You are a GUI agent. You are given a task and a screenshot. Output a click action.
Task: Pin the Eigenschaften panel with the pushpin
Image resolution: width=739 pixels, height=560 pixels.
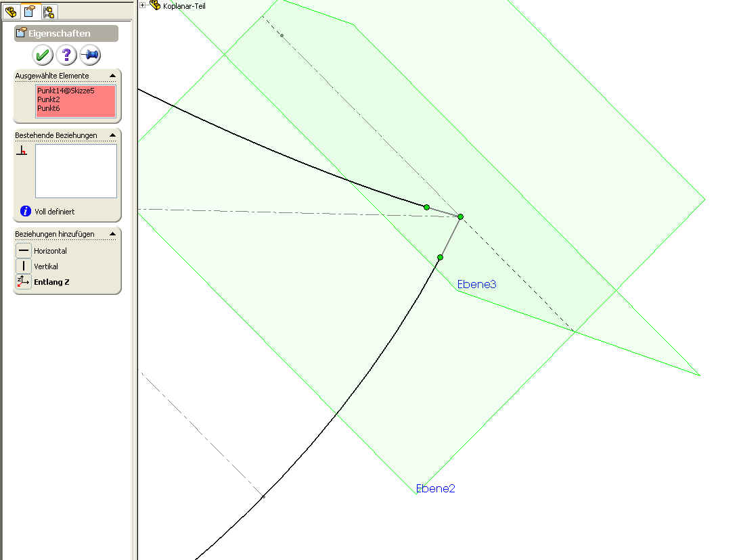tap(90, 55)
